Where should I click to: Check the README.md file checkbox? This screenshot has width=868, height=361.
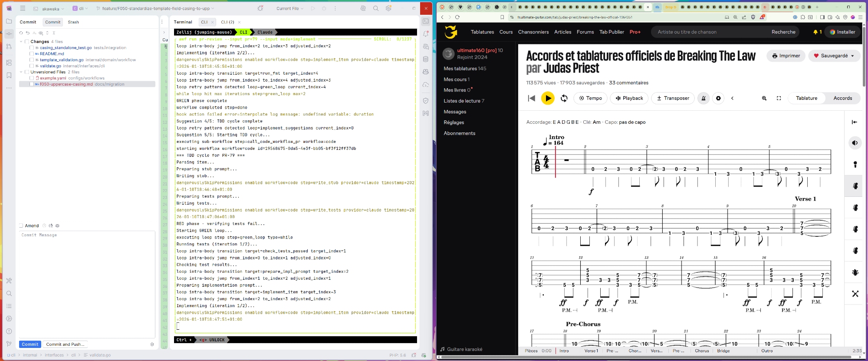(32, 54)
